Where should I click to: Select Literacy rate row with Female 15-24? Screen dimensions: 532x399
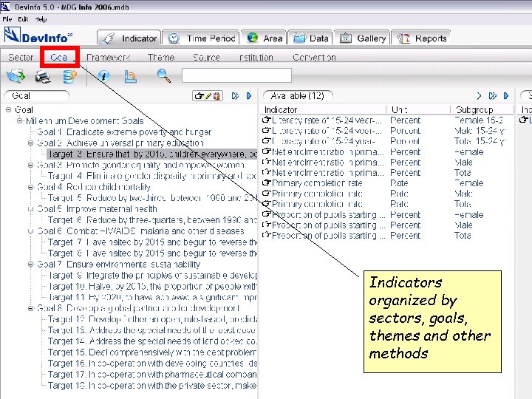[388, 120]
